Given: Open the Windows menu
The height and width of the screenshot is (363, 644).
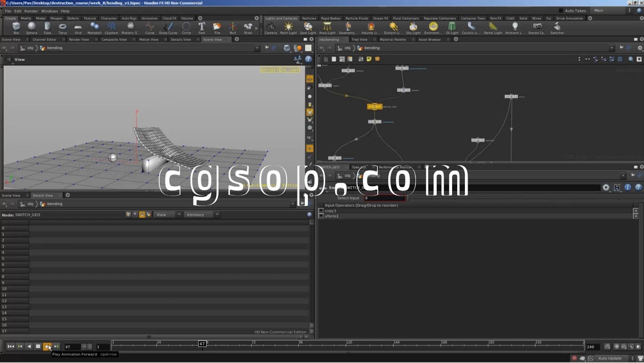Looking at the screenshot, I should (x=49, y=11).
